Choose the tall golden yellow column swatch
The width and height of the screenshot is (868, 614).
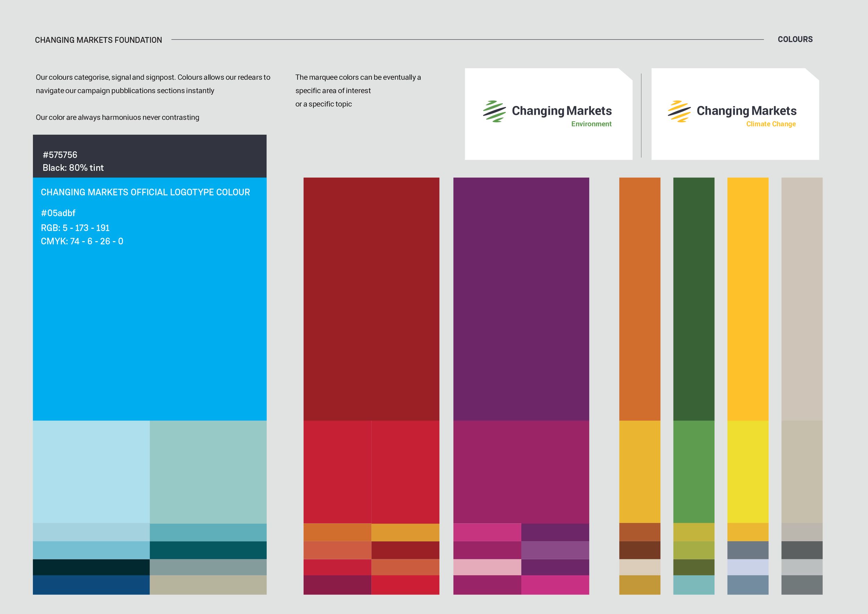[x=748, y=299]
